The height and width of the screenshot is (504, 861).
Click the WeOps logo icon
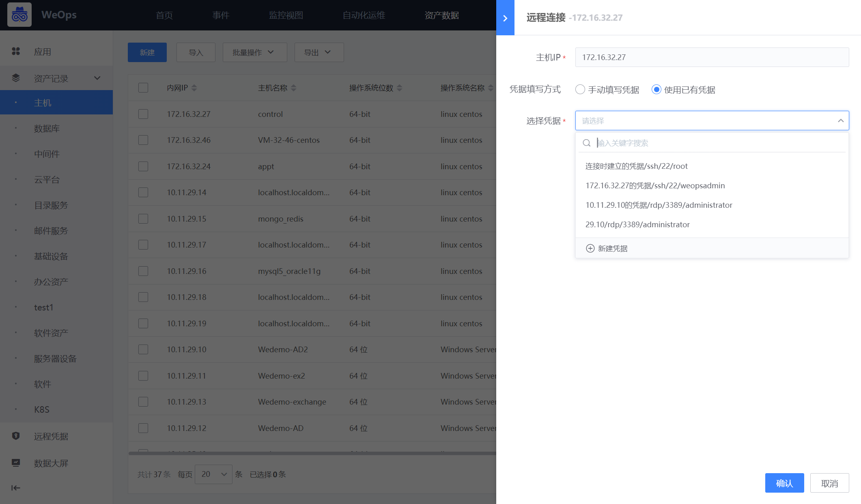click(19, 14)
